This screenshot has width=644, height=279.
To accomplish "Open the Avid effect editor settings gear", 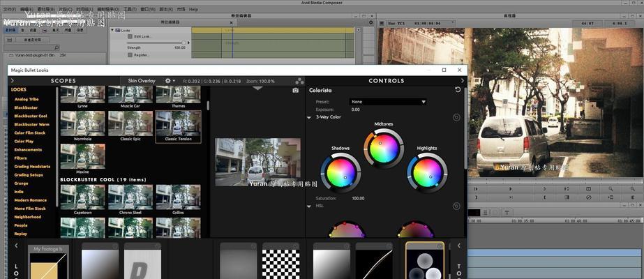I will tap(371, 22).
